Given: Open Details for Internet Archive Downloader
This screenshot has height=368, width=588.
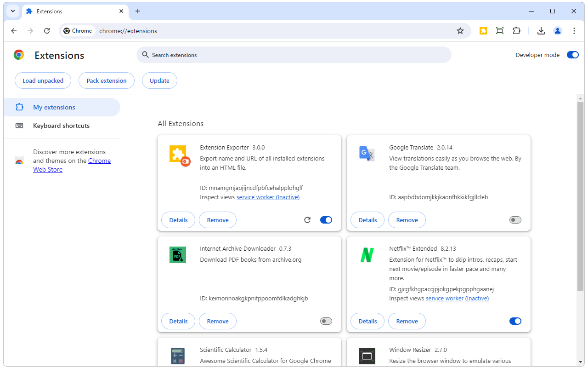Looking at the screenshot, I should (x=178, y=321).
